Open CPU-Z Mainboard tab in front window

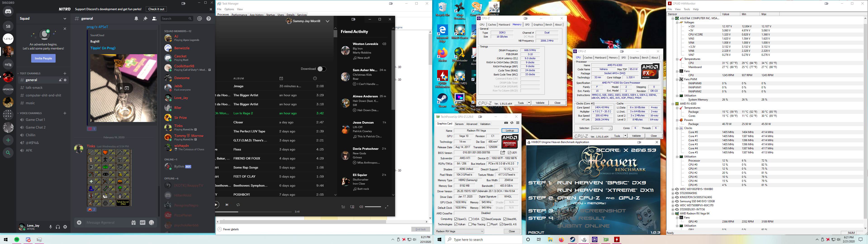(600, 58)
